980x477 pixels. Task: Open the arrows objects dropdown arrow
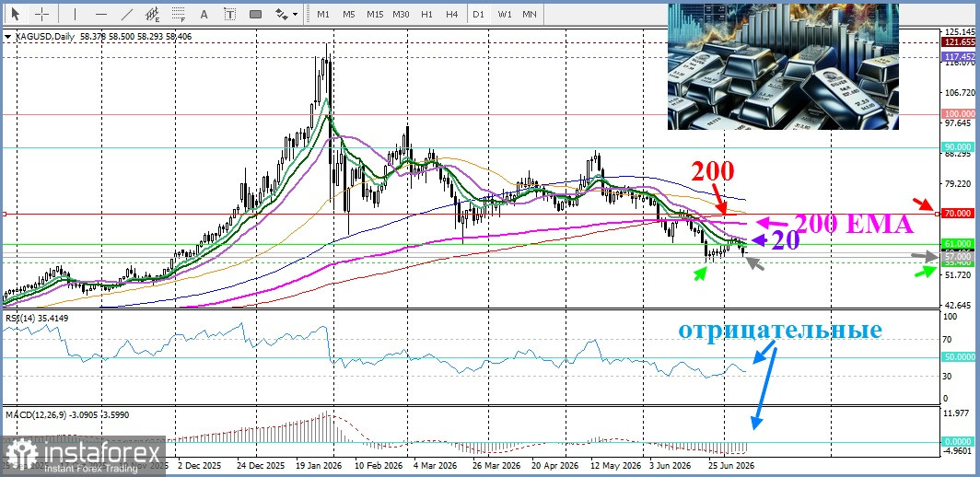tap(295, 15)
